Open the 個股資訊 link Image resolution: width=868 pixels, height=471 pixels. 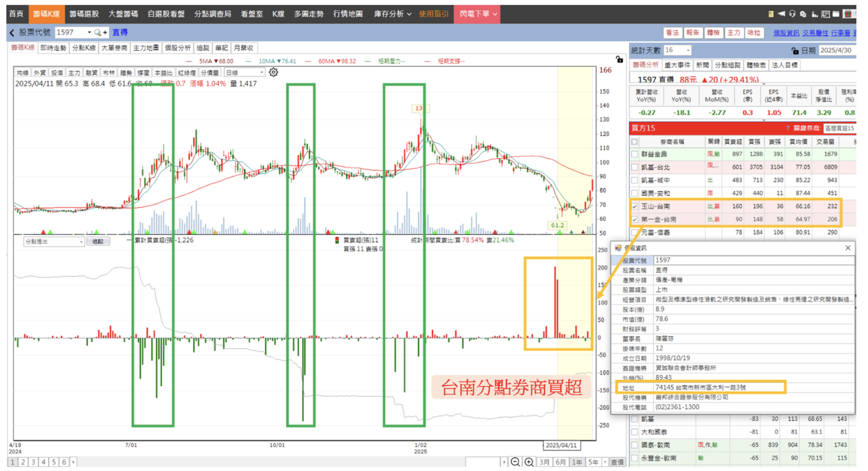[x=786, y=33]
